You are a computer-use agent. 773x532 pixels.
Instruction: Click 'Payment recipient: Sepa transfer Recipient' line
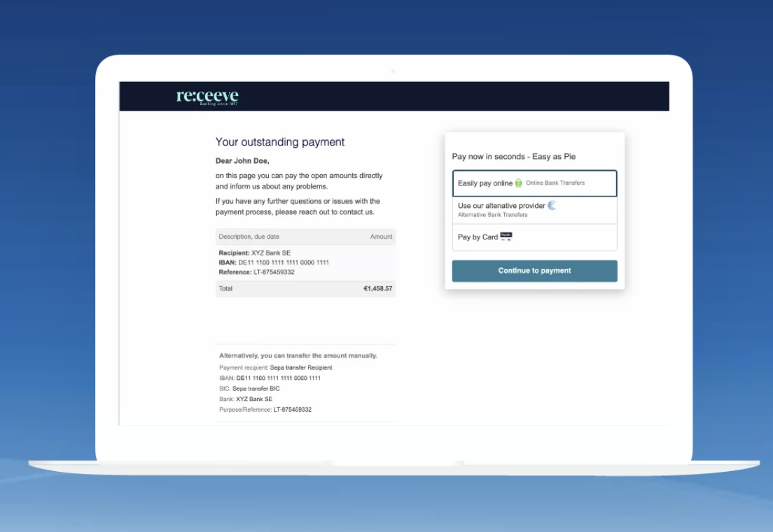(276, 367)
